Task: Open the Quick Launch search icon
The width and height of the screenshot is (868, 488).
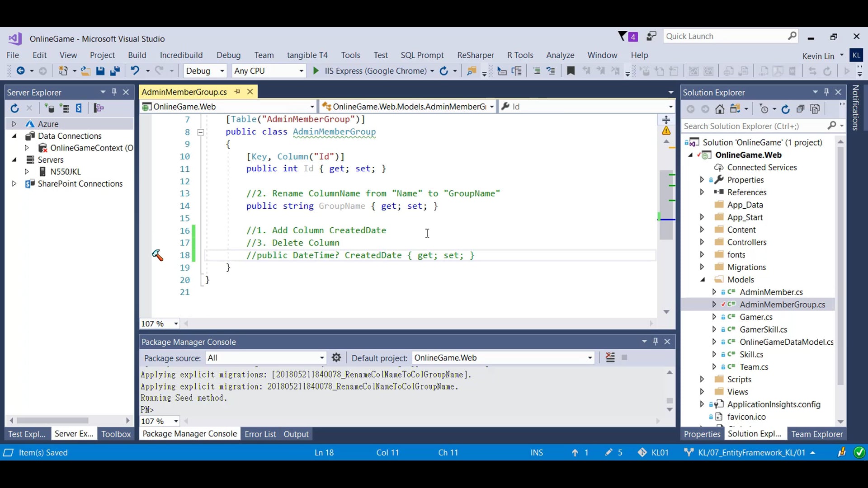Action: (x=792, y=36)
